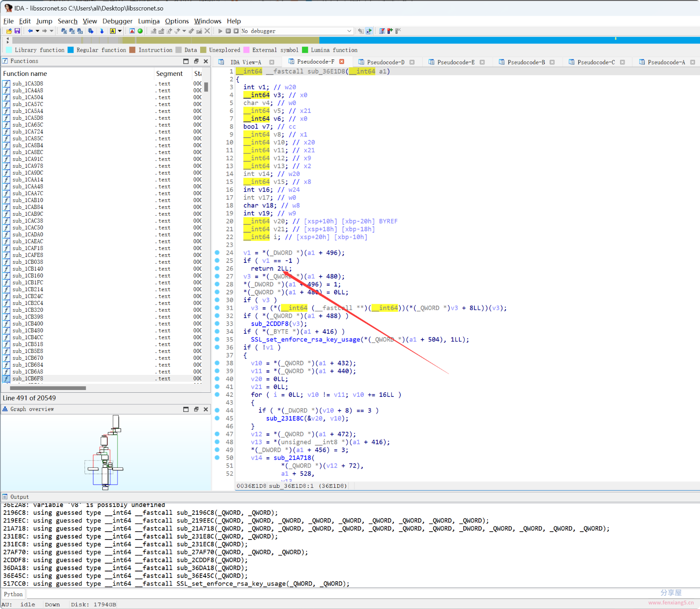
Task: Close the Graph overview panel
Action: (x=206, y=409)
